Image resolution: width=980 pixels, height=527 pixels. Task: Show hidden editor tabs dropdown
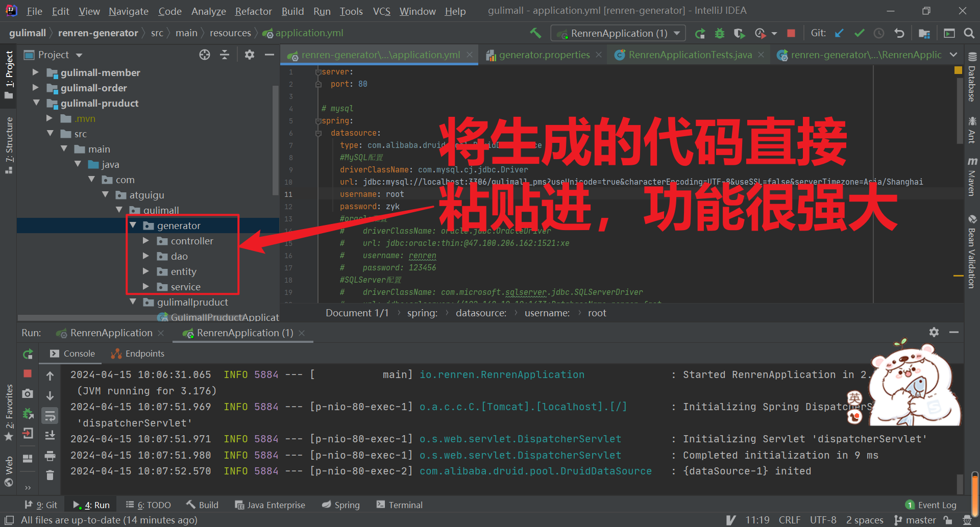(953, 55)
